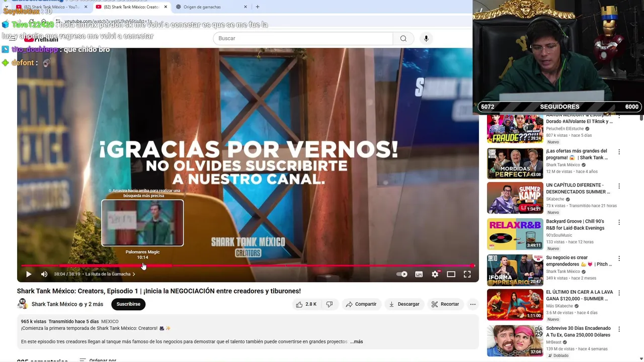
Task: Open options menu for 'EL ÚLTIMO EN CAER' video
Action: [x=619, y=293]
